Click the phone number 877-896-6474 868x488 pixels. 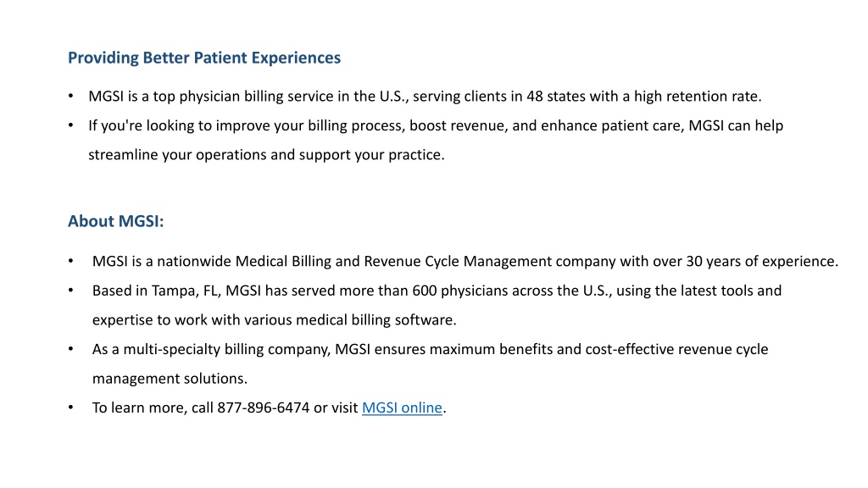pos(263,408)
